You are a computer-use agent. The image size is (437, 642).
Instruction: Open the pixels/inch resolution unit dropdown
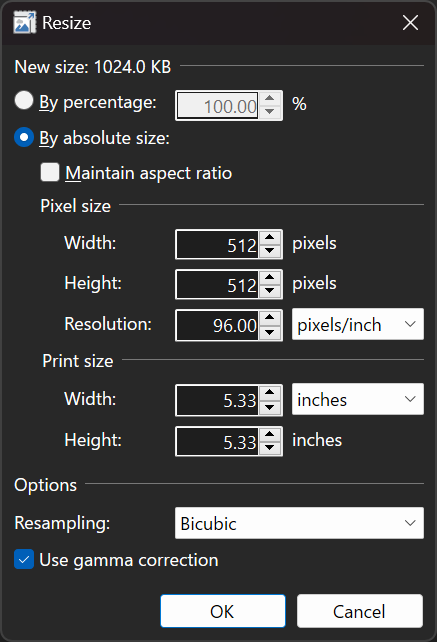pyautogui.click(x=358, y=324)
